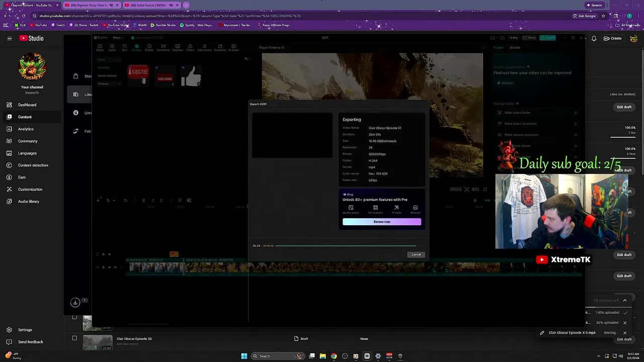Open Languages in the Studio sidebar
Screen dimensions: 644x362
pos(31,153)
